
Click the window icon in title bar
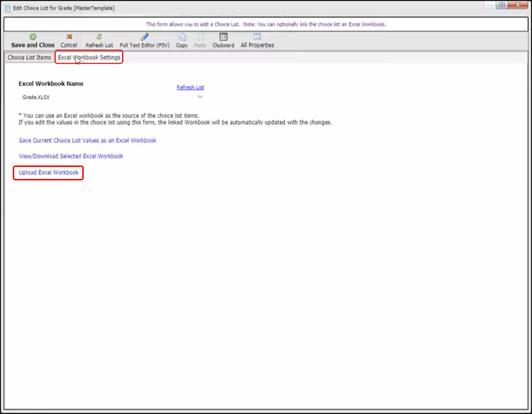pyautogui.click(x=7, y=8)
